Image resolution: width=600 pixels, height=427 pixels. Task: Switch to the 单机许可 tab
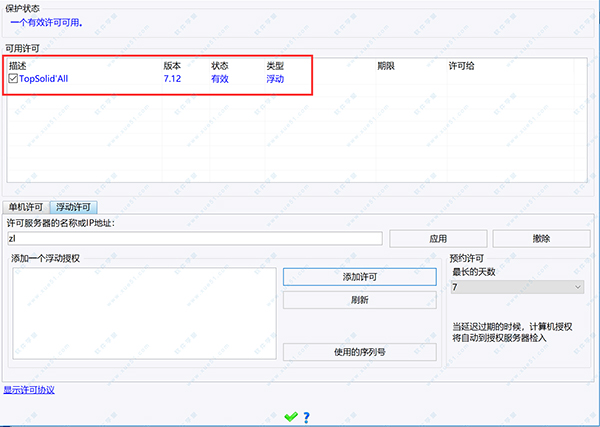coord(28,207)
